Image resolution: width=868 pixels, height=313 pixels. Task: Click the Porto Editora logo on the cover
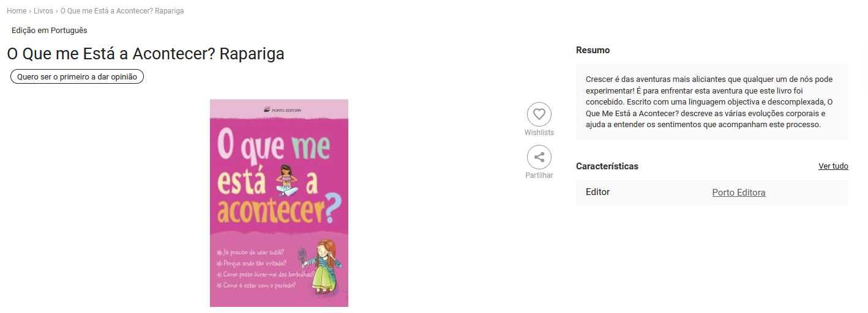pyautogui.click(x=282, y=110)
